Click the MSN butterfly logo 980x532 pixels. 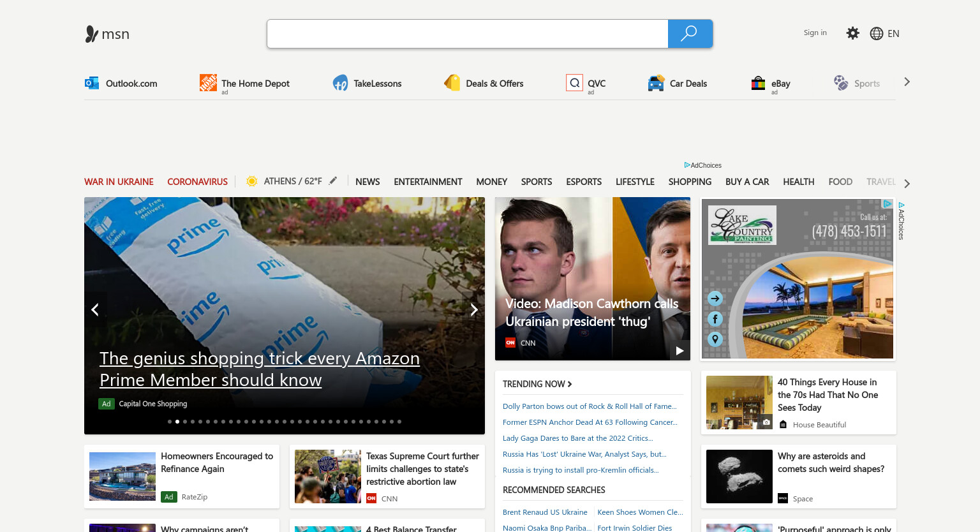point(92,34)
